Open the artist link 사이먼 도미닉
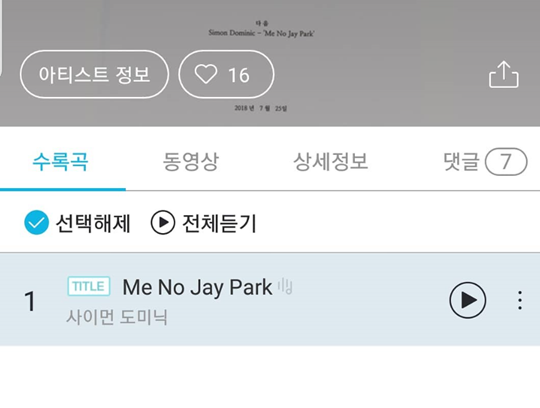Viewport: 540px width, 408px height. 117,317
